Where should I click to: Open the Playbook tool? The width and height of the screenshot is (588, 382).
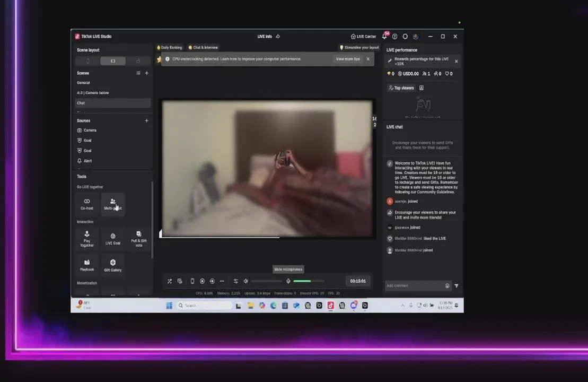[x=87, y=265]
